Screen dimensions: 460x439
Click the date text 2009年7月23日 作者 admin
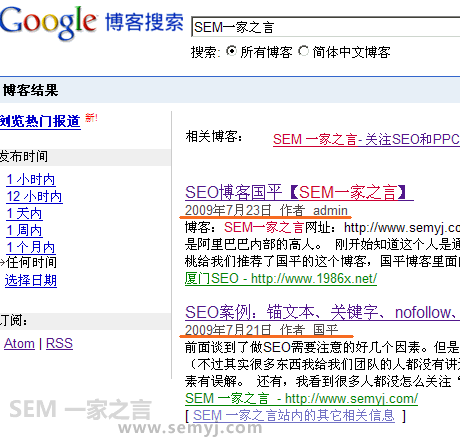click(266, 210)
